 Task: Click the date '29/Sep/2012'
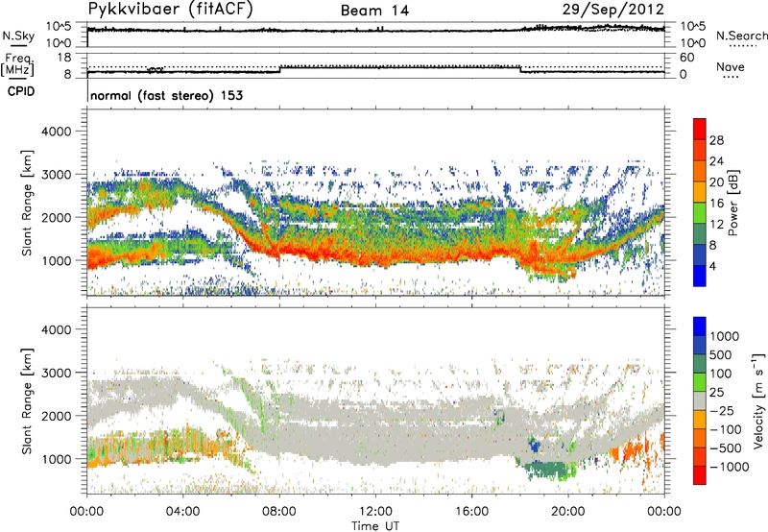[x=612, y=9]
